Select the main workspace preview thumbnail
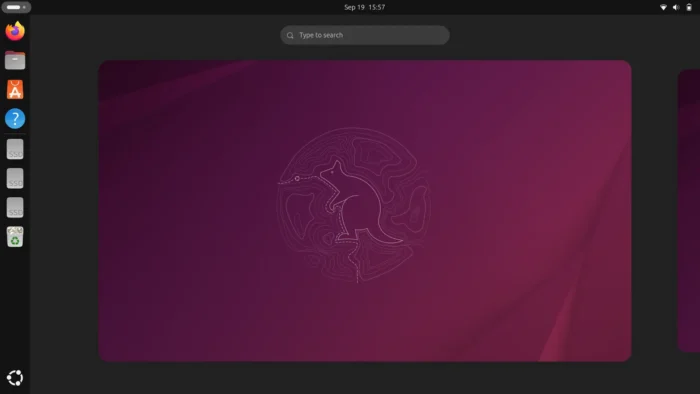 click(365, 211)
